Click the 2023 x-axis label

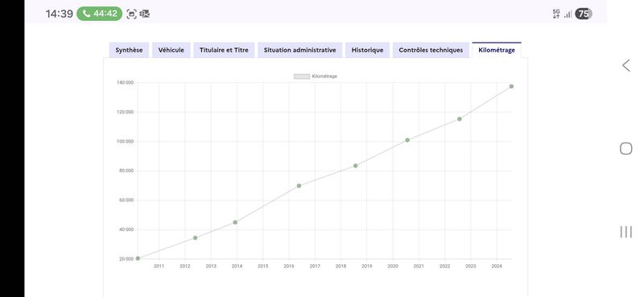pos(471,266)
